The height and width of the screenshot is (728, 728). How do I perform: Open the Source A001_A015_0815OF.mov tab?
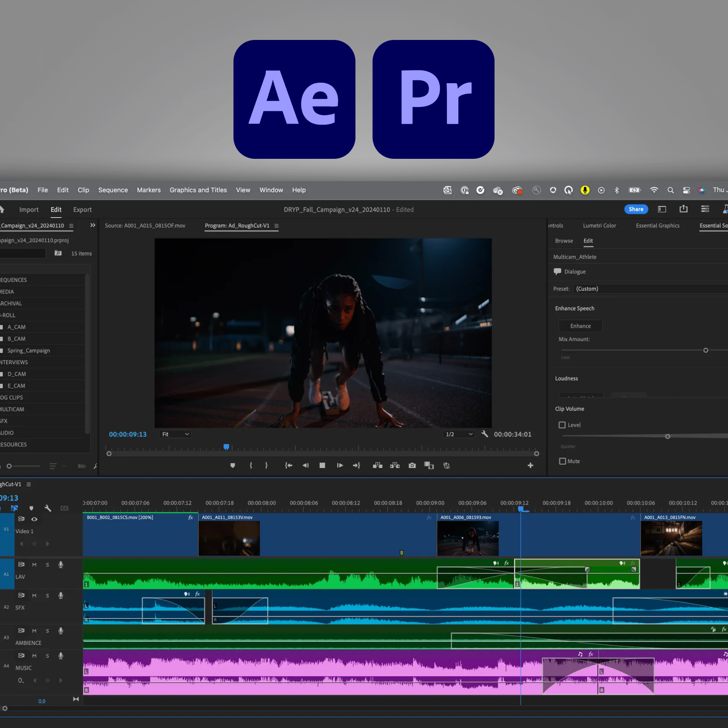click(x=145, y=226)
